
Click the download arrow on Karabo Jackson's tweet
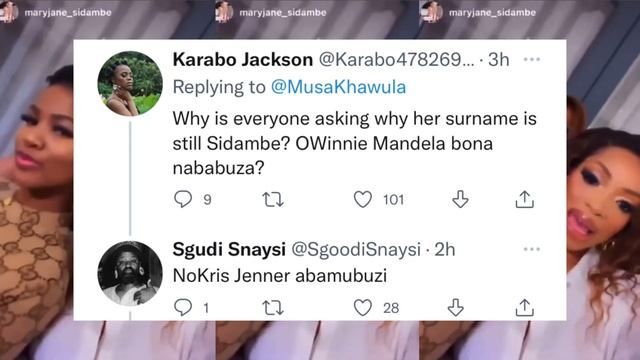pos(460,199)
